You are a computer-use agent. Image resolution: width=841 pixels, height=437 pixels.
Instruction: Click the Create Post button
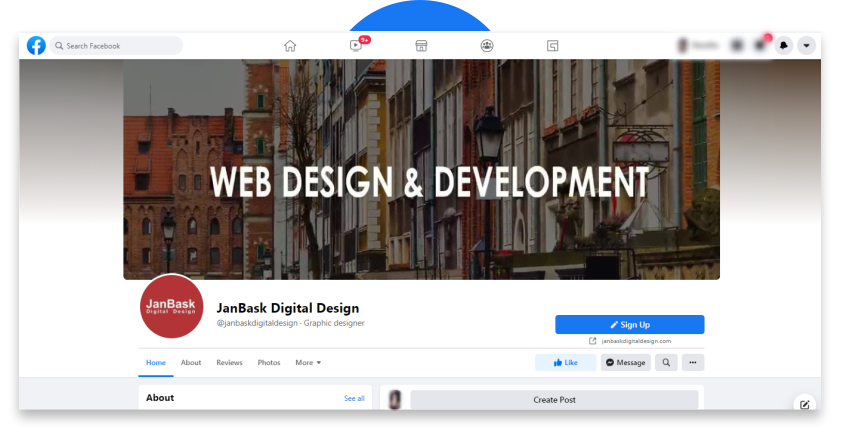[x=554, y=399]
